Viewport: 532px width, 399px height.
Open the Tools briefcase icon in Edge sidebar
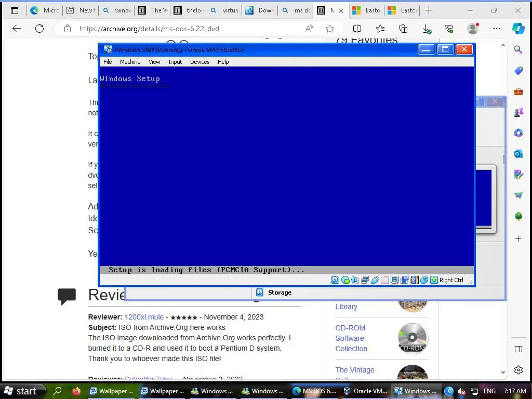[x=518, y=91]
